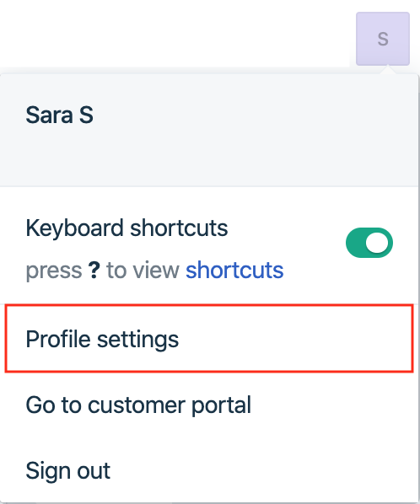Click the Sara S user name
Viewport: 420px width, 504px height.
(x=60, y=115)
